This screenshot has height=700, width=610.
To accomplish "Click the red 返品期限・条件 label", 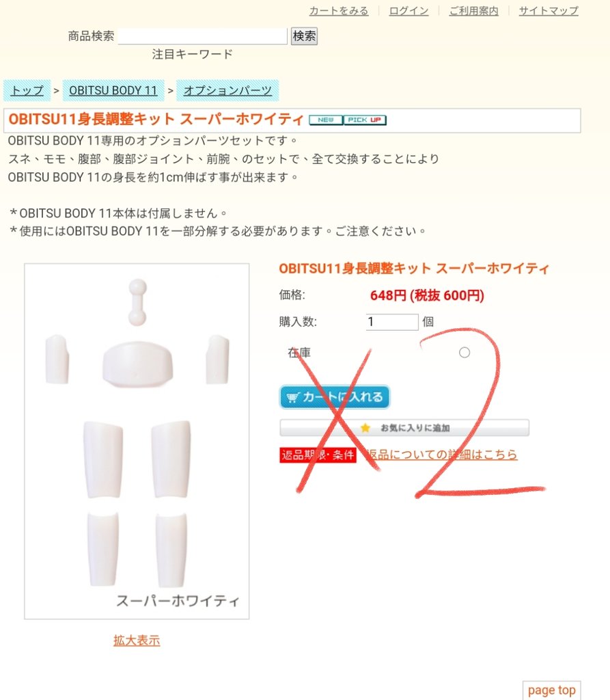I will click(x=318, y=455).
